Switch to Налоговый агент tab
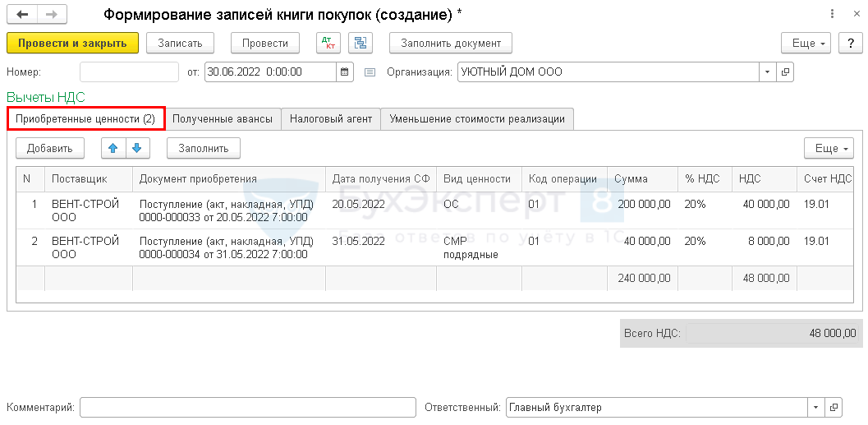Image resolution: width=868 pixels, height=425 pixels. coord(331,118)
